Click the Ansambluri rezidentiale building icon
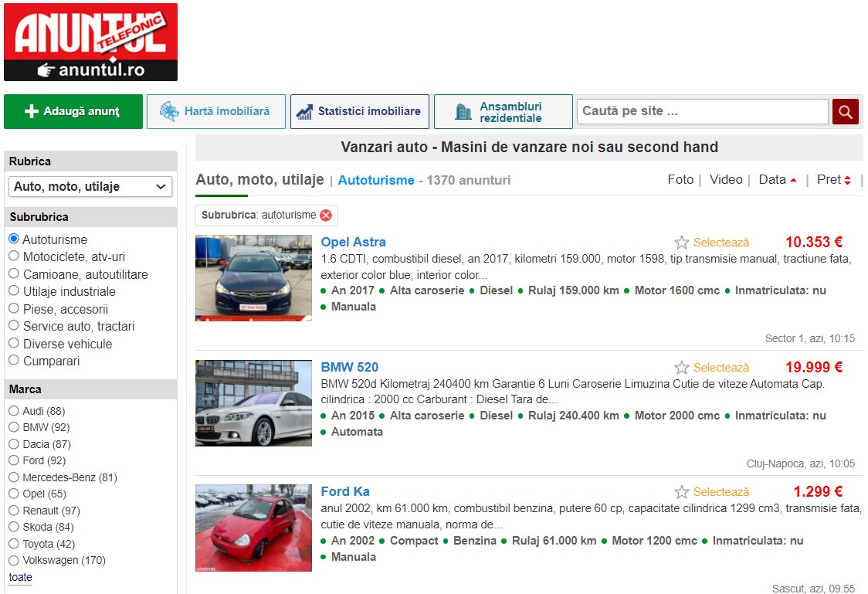The image size is (868, 594). click(463, 112)
